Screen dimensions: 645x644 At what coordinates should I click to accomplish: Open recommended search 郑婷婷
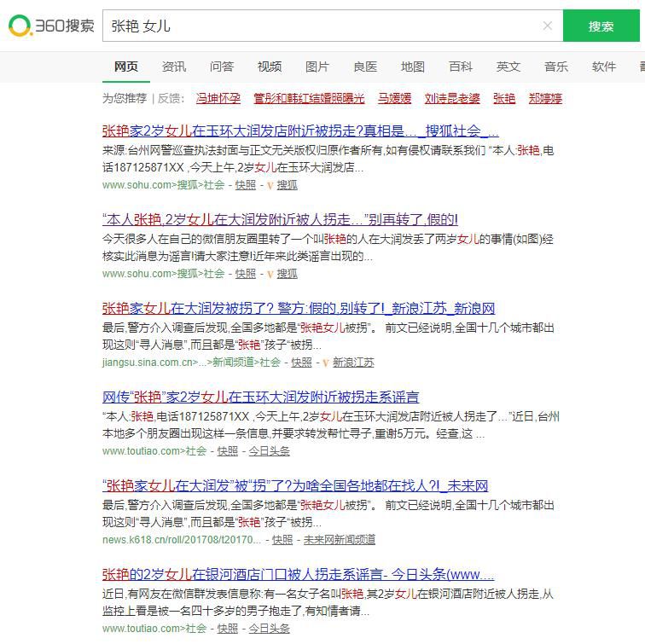[545, 98]
